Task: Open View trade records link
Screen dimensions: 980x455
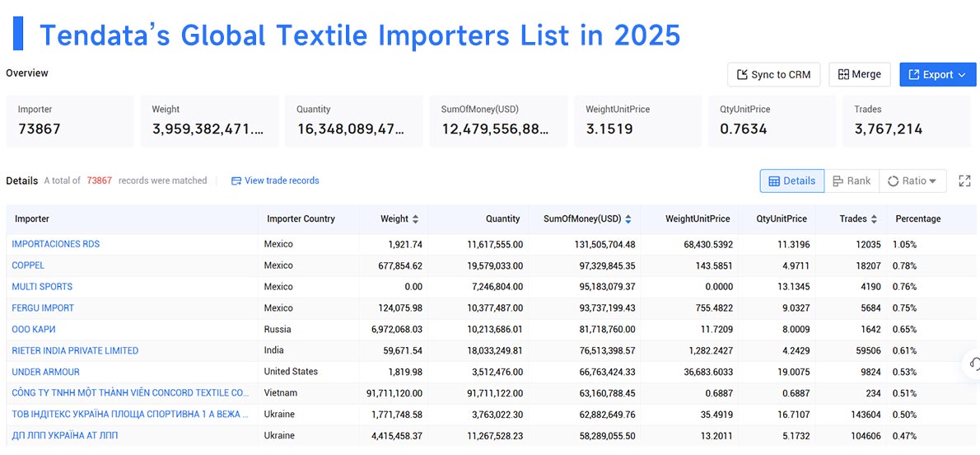Action: point(275,181)
